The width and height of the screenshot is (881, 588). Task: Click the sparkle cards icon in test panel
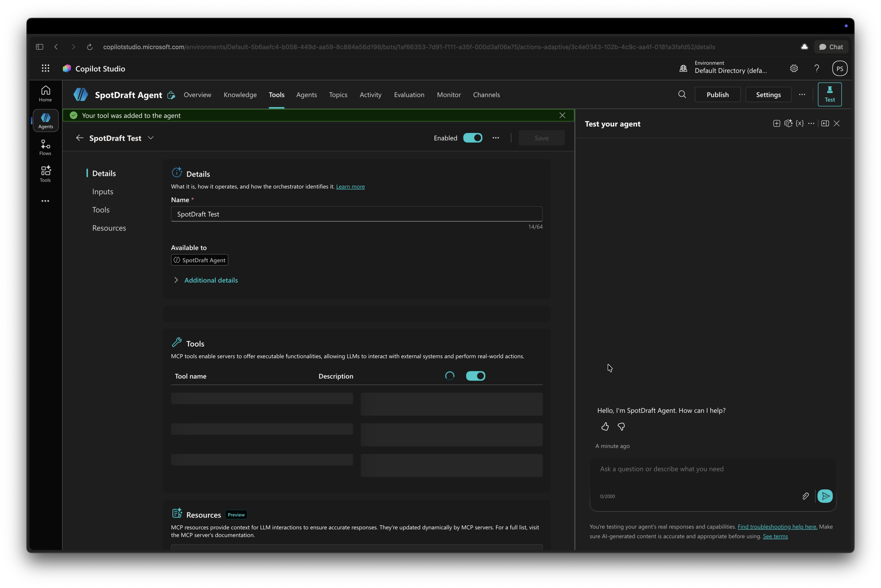(x=788, y=123)
